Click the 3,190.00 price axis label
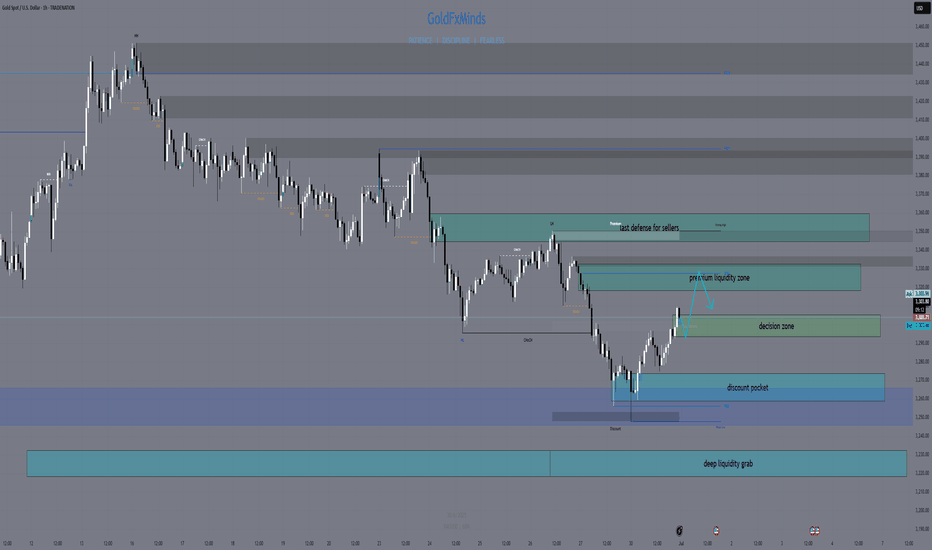Image resolution: width=932 pixels, height=550 pixels. [922, 529]
